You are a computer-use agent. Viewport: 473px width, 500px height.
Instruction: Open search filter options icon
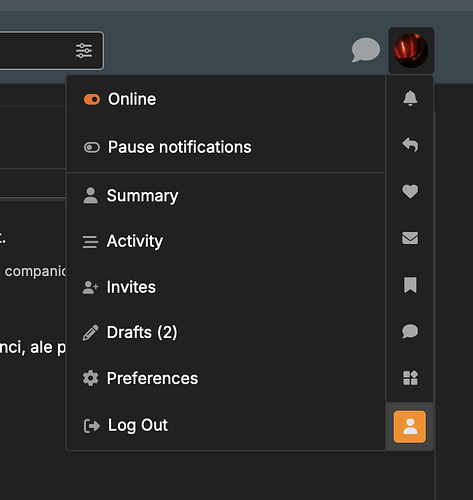pos(84,51)
